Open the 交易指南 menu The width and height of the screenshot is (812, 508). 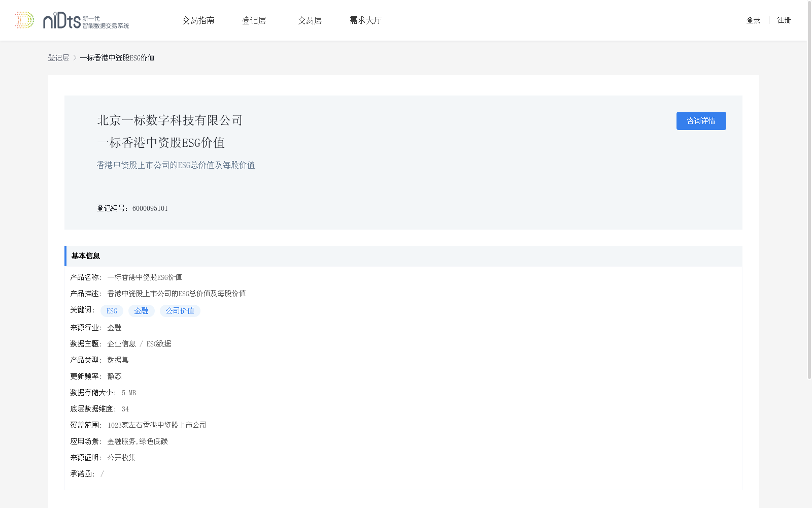pos(198,20)
